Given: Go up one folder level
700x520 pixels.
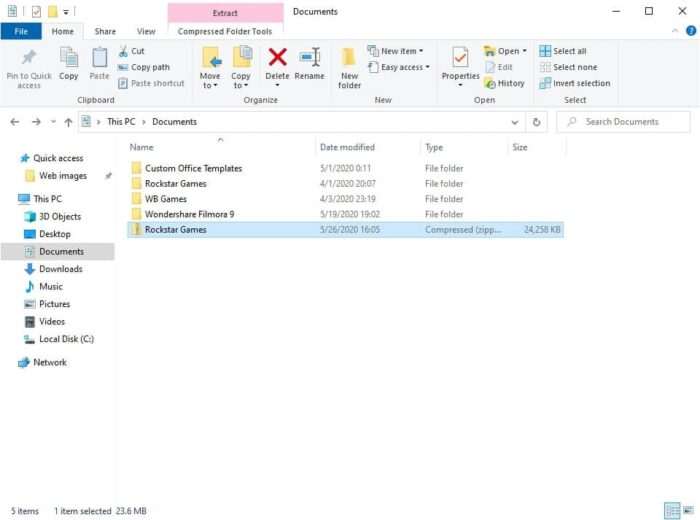Looking at the screenshot, I should click(68, 122).
